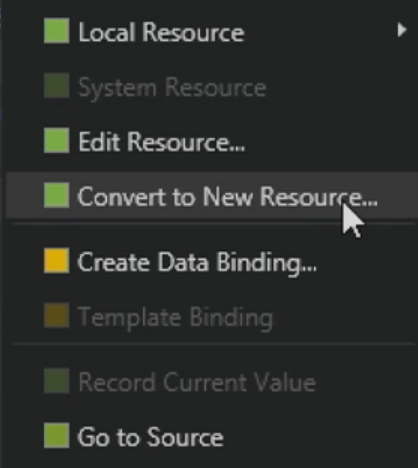Image resolution: width=418 pixels, height=468 pixels.
Task: Click the grayed-out System Resource label
Action: (172, 88)
